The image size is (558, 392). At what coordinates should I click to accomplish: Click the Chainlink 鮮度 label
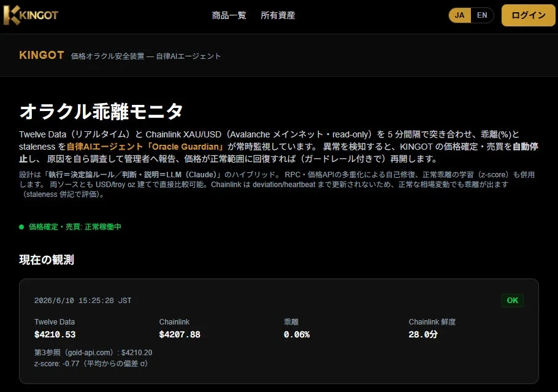click(432, 322)
